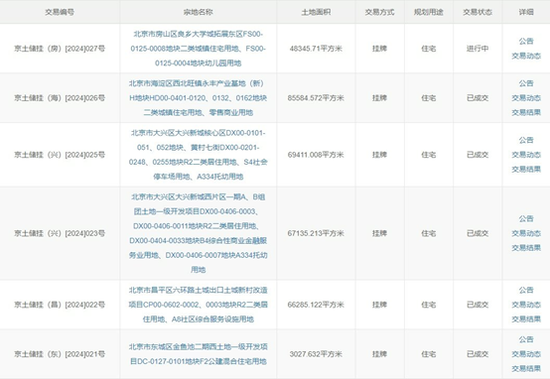The width and height of the screenshot is (550, 379).
Task: Open 公告 link for 023号 row
Action: 526,219
